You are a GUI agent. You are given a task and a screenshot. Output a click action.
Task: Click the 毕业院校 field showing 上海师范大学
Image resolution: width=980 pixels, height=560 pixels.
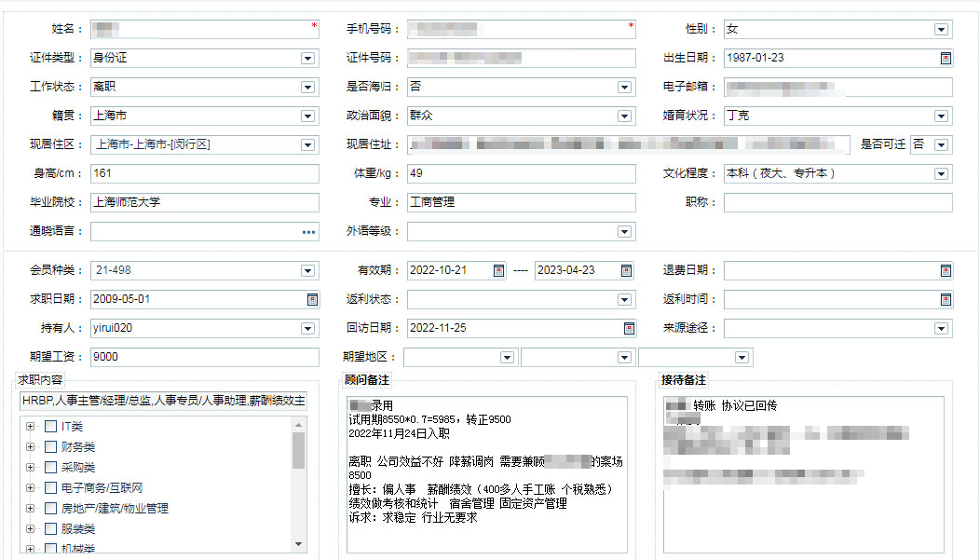pyautogui.click(x=204, y=202)
